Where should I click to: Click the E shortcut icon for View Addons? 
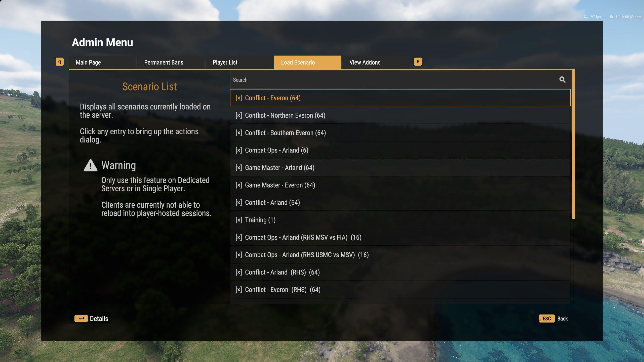[x=418, y=62]
